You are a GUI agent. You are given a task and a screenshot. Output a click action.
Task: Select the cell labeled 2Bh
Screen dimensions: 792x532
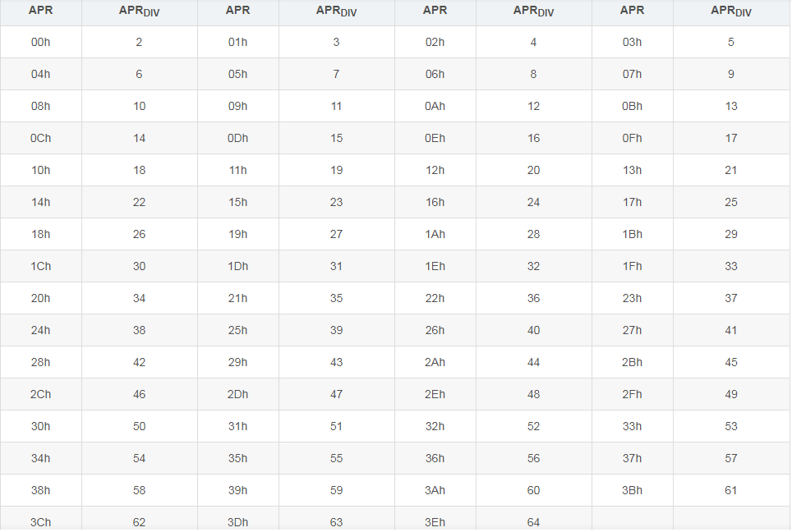(x=632, y=362)
